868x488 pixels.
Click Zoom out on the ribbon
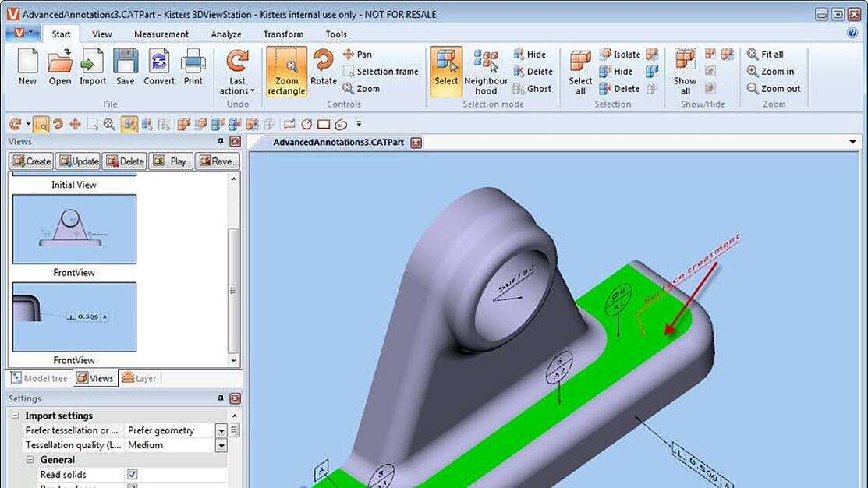(x=774, y=89)
